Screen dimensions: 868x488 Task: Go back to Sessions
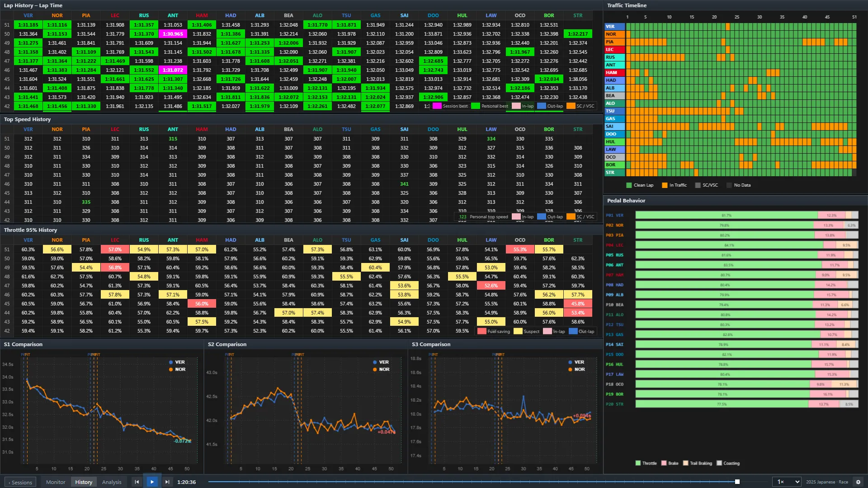coord(20,482)
